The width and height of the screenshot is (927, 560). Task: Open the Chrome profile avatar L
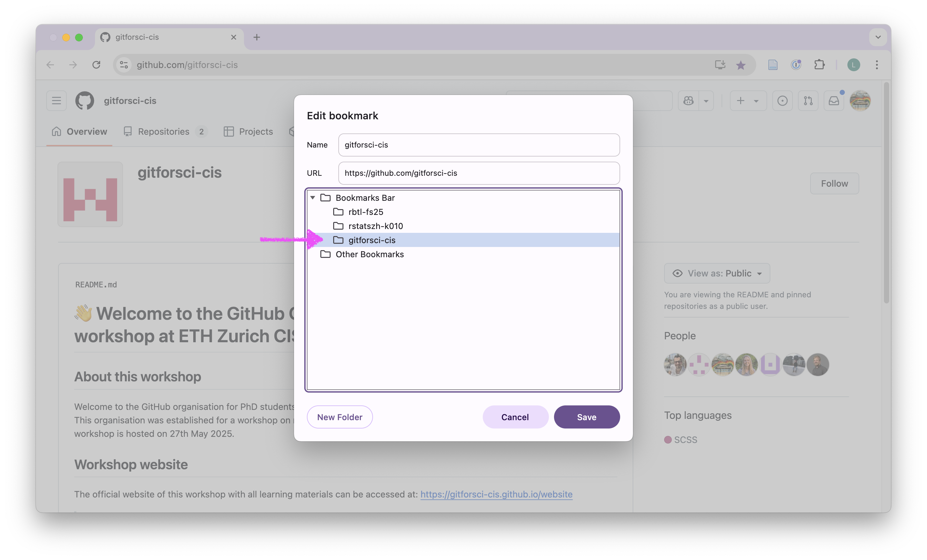[x=853, y=65]
